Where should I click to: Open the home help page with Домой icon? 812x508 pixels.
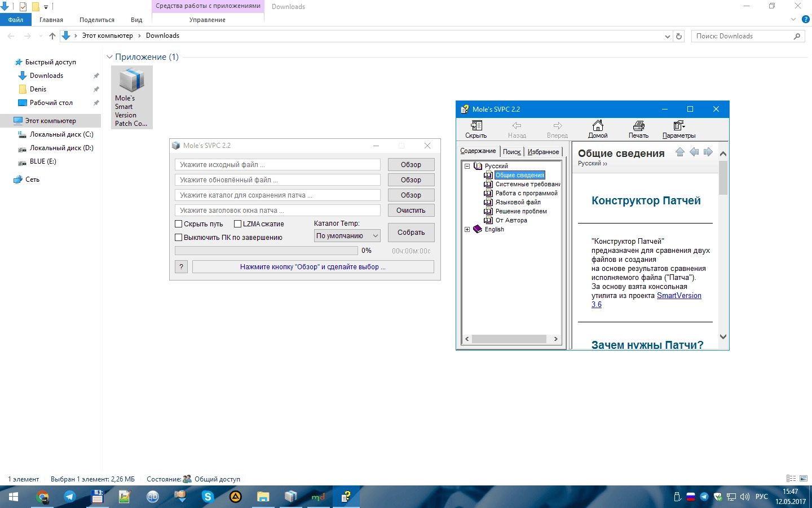click(x=598, y=129)
